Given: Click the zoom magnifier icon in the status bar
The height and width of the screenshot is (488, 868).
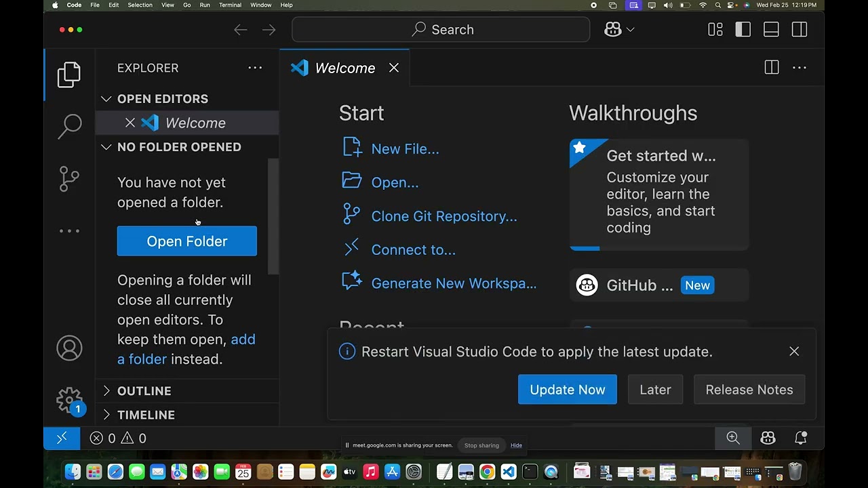Looking at the screenshot, I should pyautogui.click(x=733, y=438).
